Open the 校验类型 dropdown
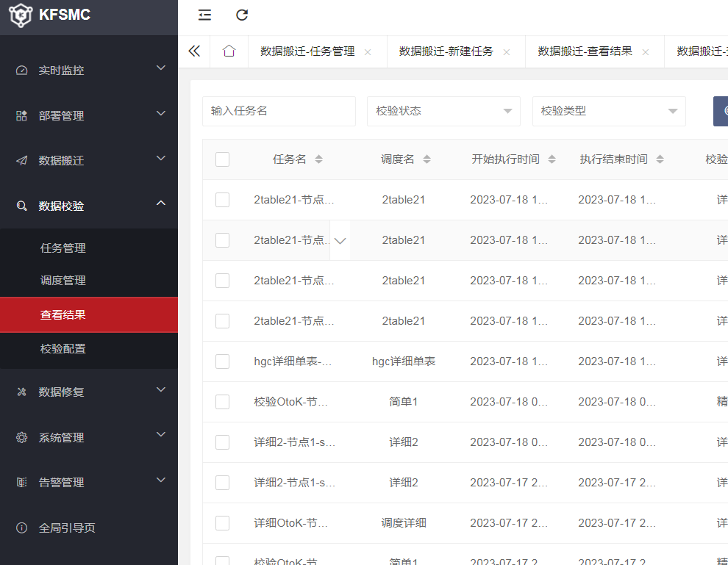Viewport: 728px width, 565px height. [x=609, y=111]
